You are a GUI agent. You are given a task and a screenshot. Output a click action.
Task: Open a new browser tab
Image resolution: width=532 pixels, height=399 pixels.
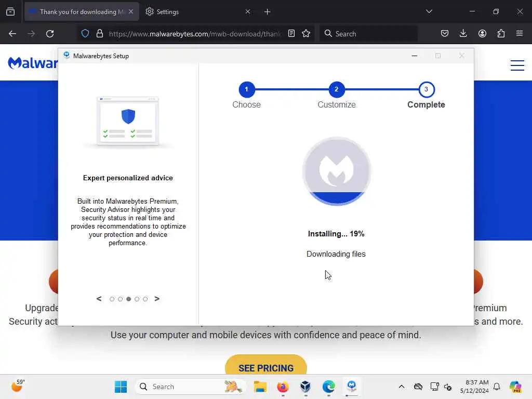pos(268,12)
